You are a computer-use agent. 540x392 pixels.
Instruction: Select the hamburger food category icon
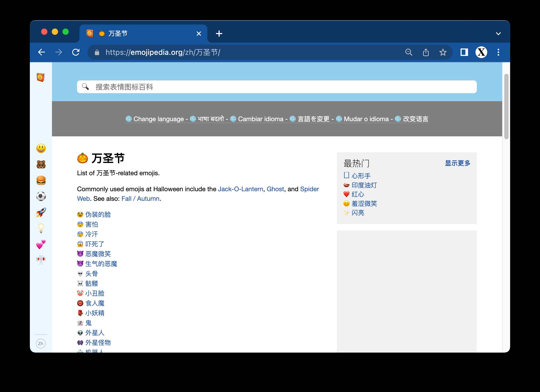41,180
